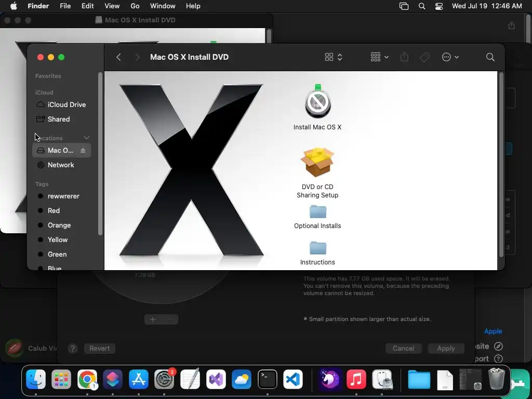Open the Apple menu
532x399 pixels.
14,6
